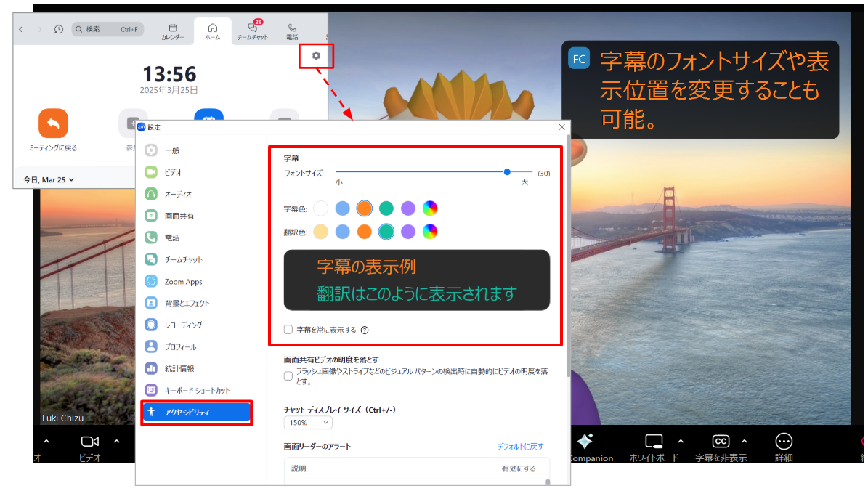Enable always show captions (字幕を常に表示する)
The image size is (868, 491).
[x=288, y=329]
